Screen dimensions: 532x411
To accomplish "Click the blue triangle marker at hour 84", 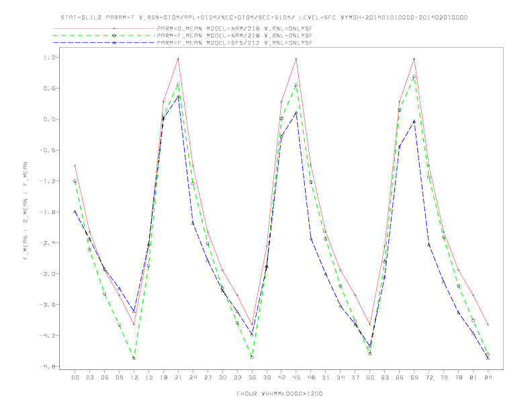I will coord(488,358).
